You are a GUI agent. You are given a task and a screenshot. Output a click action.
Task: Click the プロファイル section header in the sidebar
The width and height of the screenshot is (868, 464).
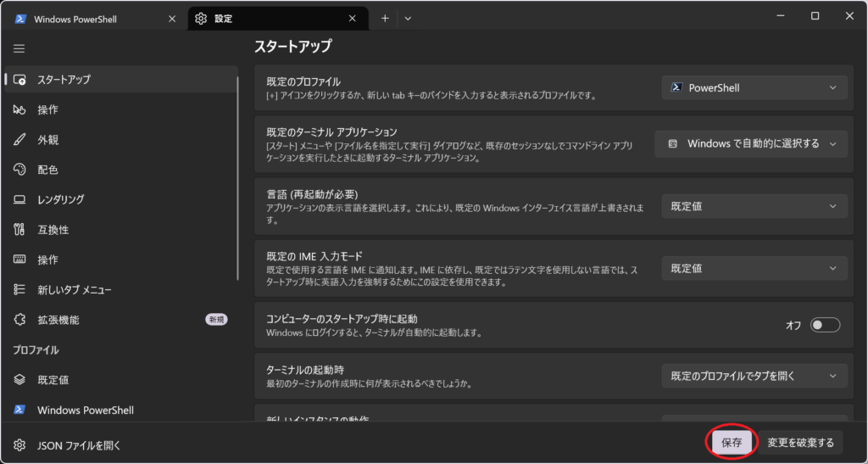tap(36, 350)
